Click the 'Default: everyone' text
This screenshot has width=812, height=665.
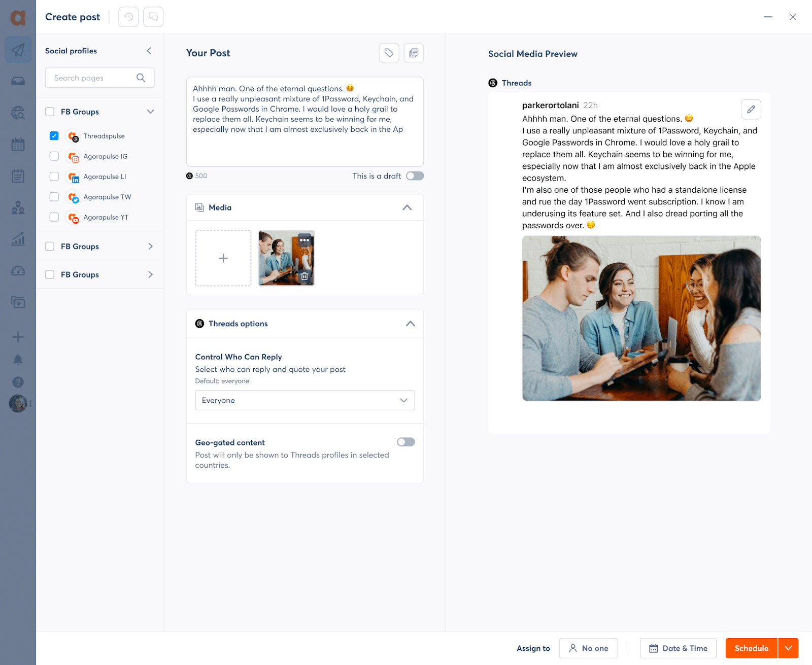(222, 381)
